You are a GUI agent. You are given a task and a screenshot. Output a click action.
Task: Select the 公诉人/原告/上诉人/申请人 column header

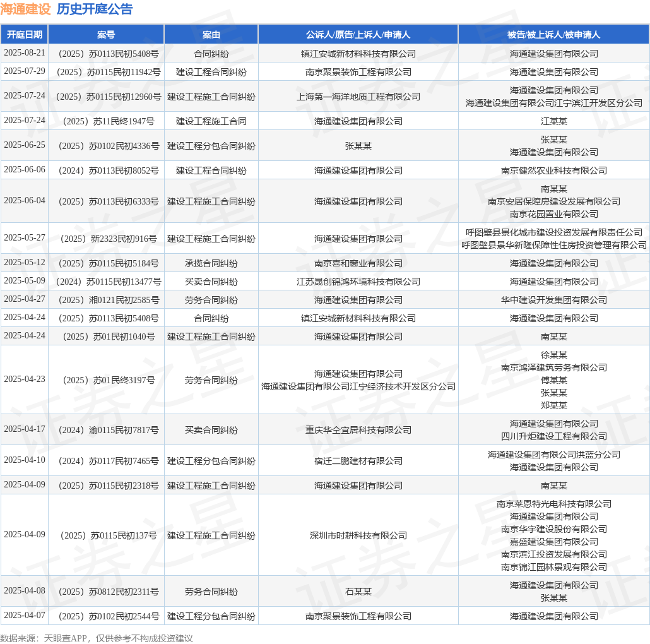click(358, 35)
